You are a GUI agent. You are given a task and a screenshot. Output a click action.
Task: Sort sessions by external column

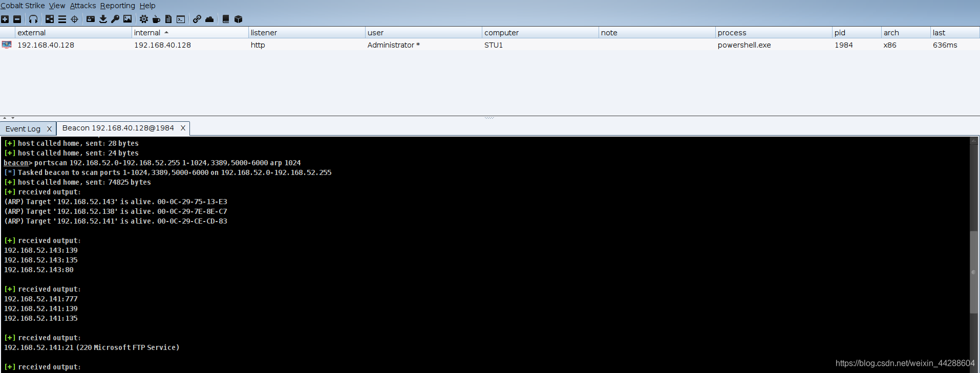coord(73,33)
